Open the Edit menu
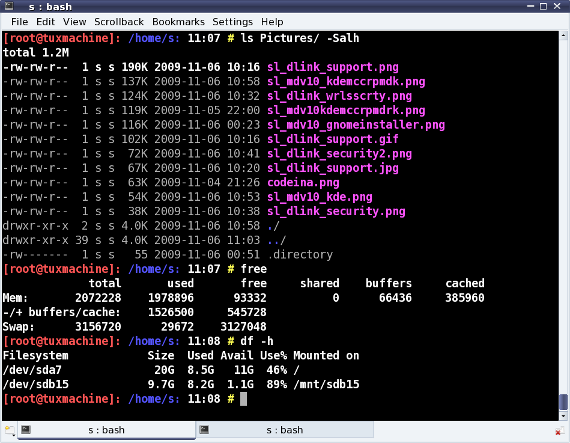This screenshot has width=570, height=443. 45,22
